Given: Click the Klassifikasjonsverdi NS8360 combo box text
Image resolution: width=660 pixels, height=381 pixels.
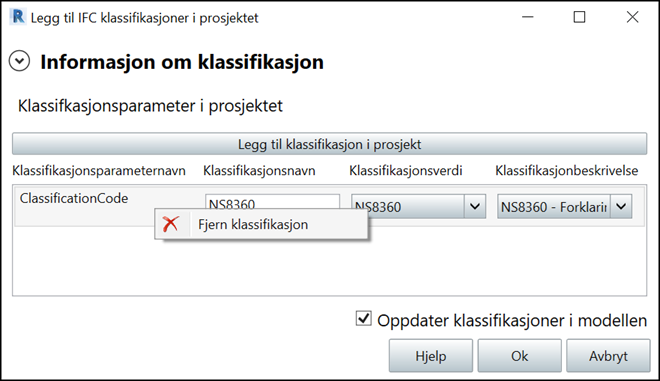Looking at the screenshot, I should pyautogui.click(x=408, y=206).
